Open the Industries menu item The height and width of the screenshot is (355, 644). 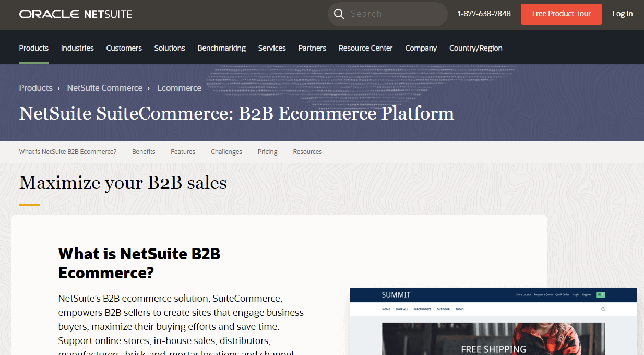77,48
